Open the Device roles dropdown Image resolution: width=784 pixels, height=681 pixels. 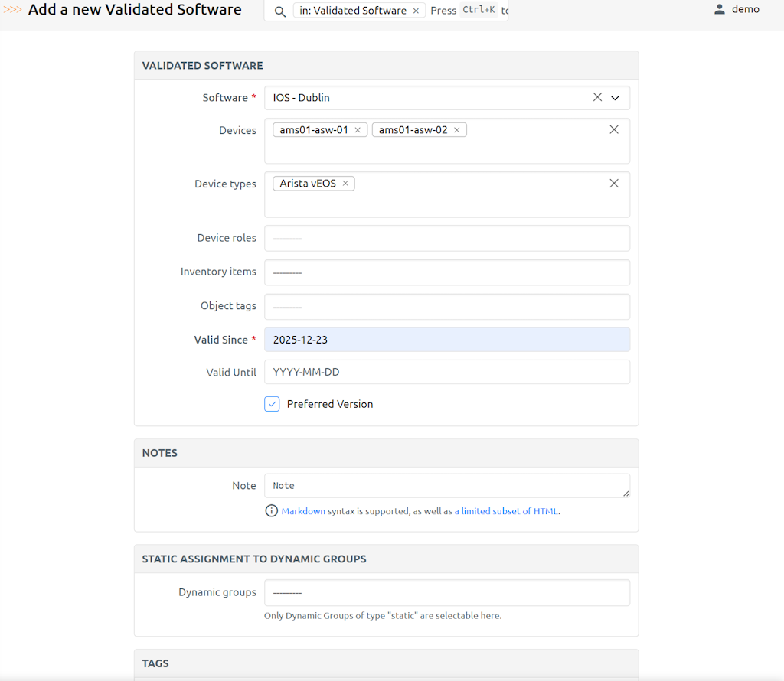click(446, 238)
